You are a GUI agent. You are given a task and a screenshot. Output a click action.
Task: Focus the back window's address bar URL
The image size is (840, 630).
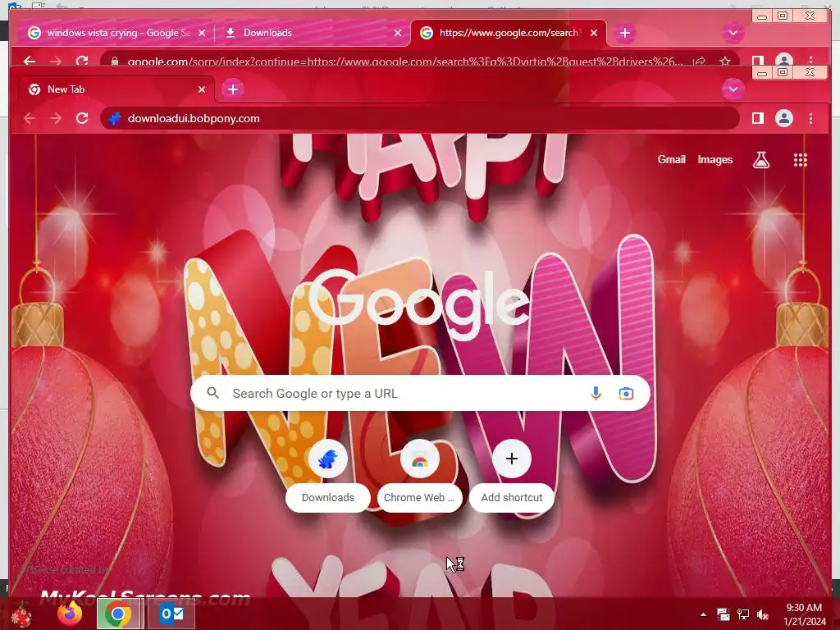(x=405, y=61)
